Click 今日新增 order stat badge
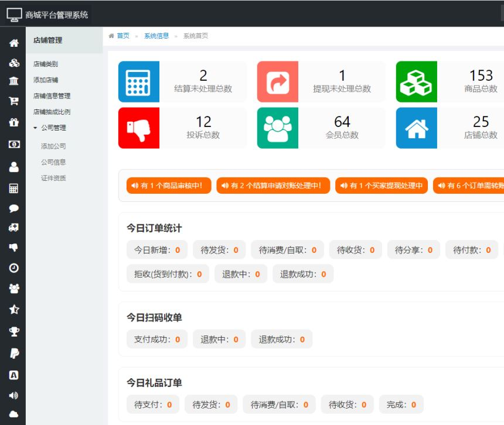504x425 pixels. pyautogui.click(x=157, y=250)
